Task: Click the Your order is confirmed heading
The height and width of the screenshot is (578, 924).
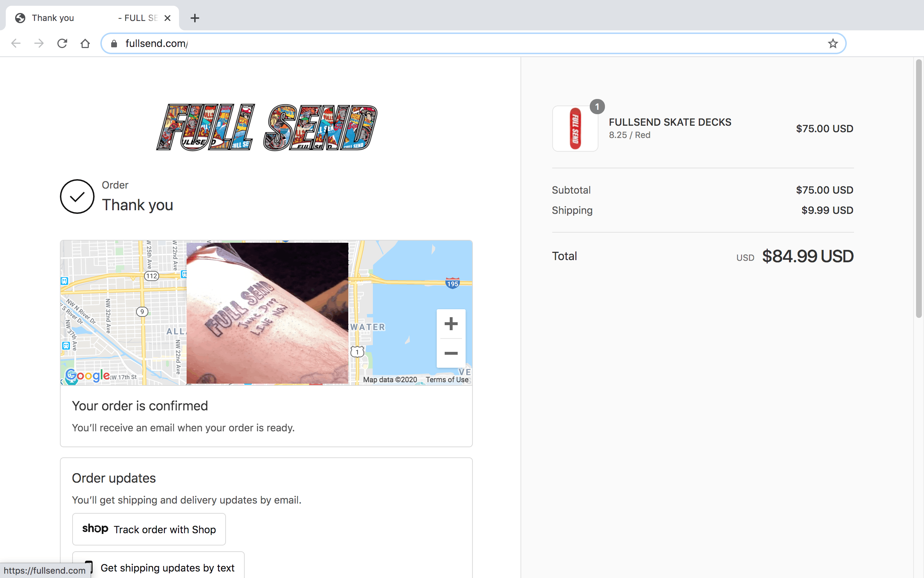Action: [x=140, y=406]
